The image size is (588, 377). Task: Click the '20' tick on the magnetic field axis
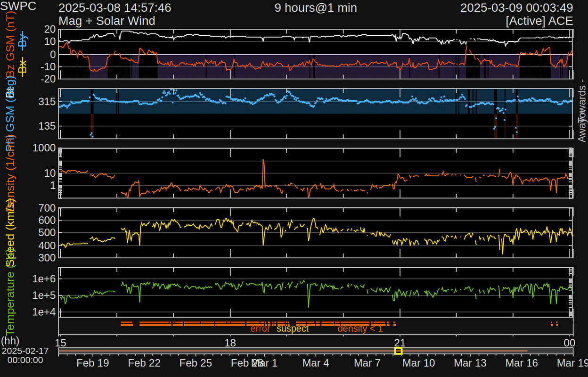(x=50, y=29)
